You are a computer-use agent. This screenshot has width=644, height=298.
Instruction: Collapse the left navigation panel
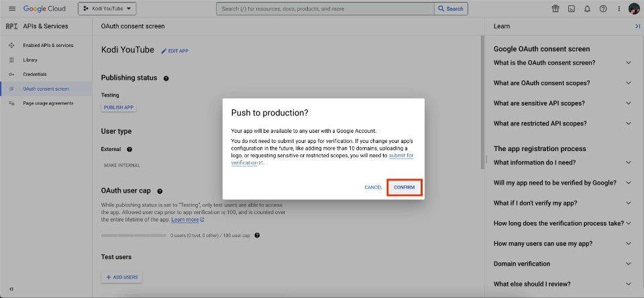(x=11, y=289)
